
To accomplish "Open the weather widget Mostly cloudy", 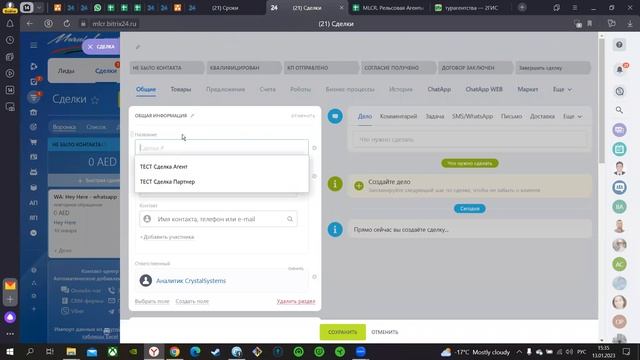I will (x=476, y=352).
